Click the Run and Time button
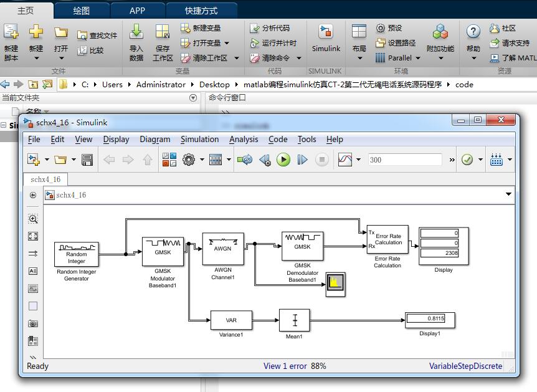The height and width of the screenshot is (392, 537). point(273,43)
